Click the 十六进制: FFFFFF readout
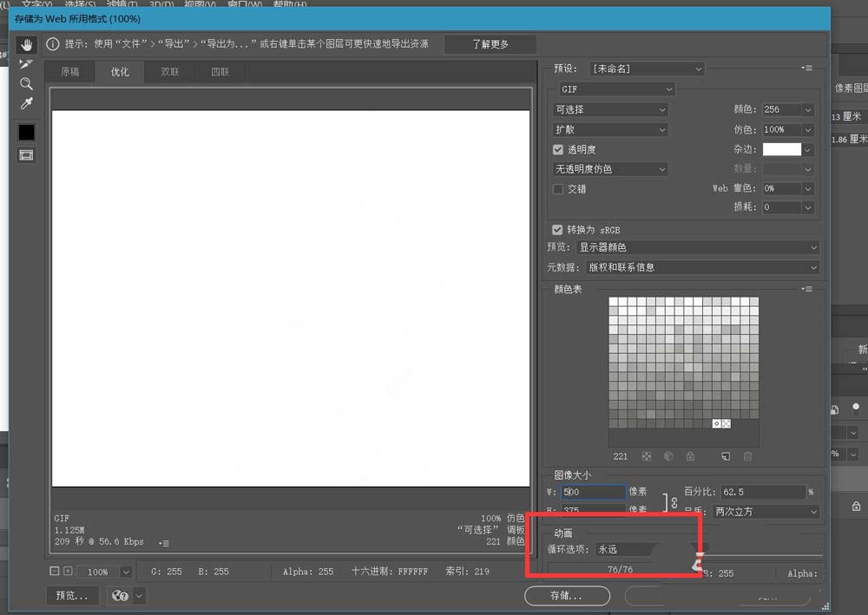Viewport: 868px width, 615px height. tap(390, 572)
